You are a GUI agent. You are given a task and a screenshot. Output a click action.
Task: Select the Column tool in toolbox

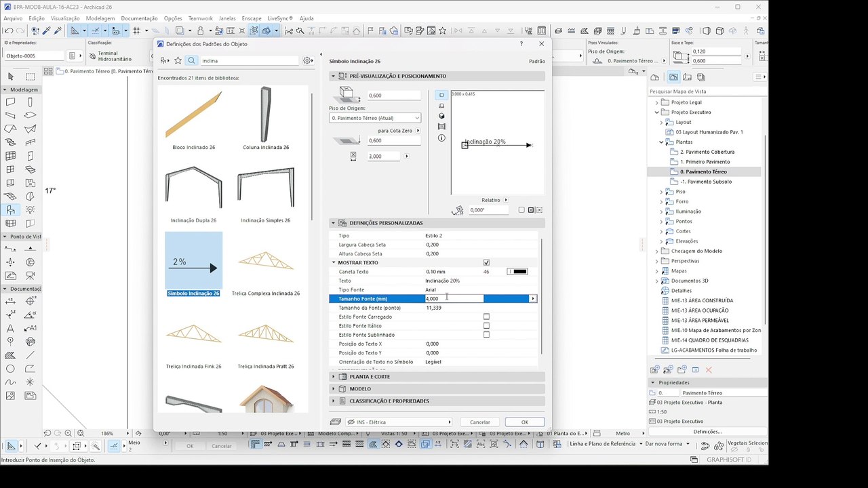pyautogui.click(x=30, y=102)
